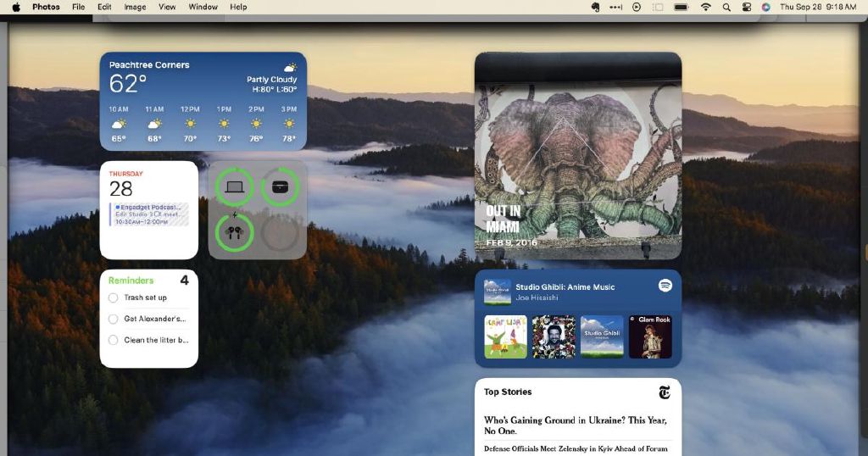Open the Help menu

(x=238, y=7)
